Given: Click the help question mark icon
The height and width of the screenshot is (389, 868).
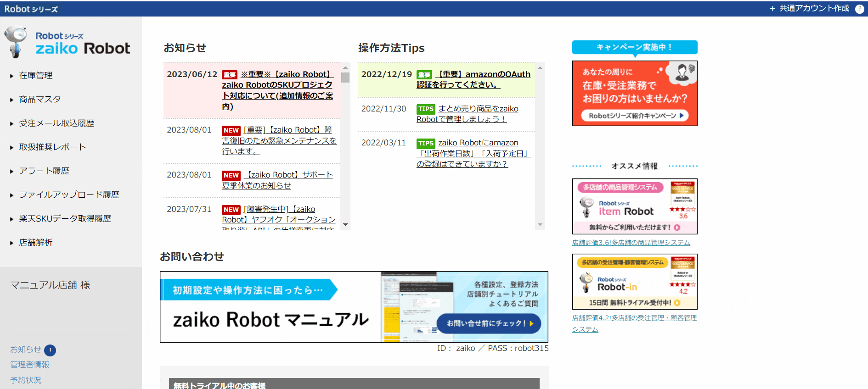Looking at the screenshot, I should [859, 9].
